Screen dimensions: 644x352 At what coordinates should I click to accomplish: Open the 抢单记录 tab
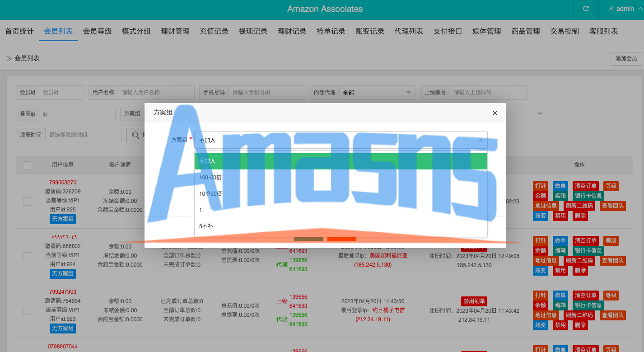[331, 31]
